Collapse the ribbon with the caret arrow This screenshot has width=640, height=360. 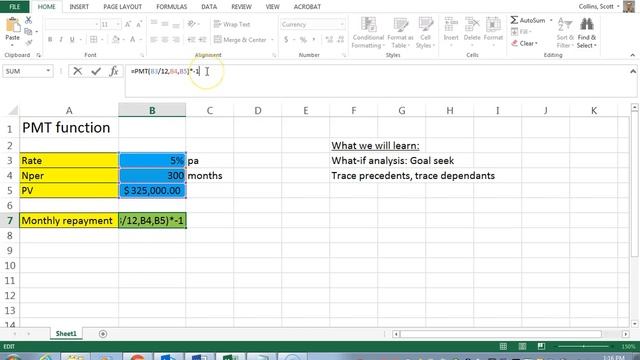click(633, 55)
